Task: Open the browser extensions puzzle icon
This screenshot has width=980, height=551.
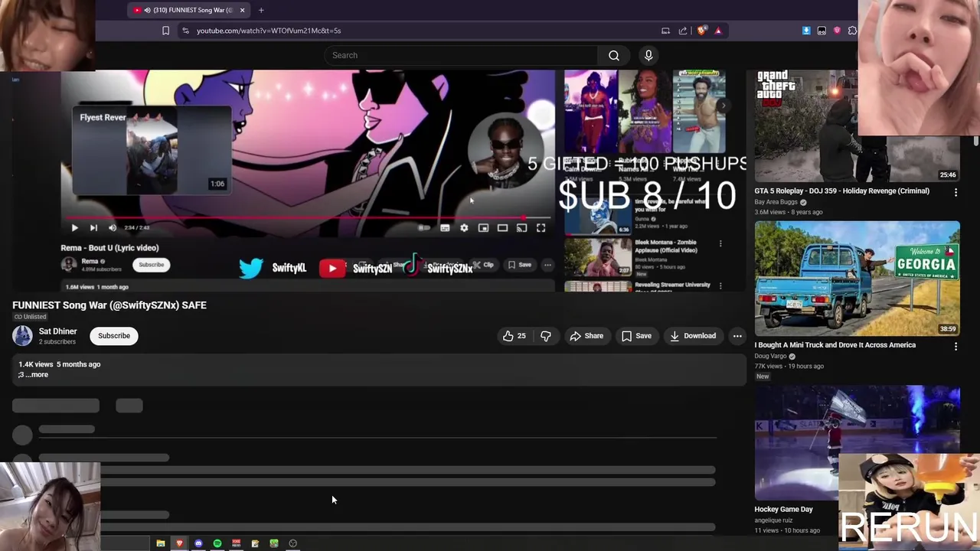Action: [x=852, y=31]
